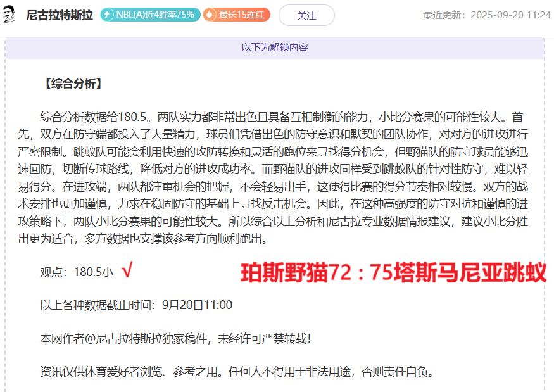Click the flame icon in streak badge
The image size is (554, 392).
[210, 15]
